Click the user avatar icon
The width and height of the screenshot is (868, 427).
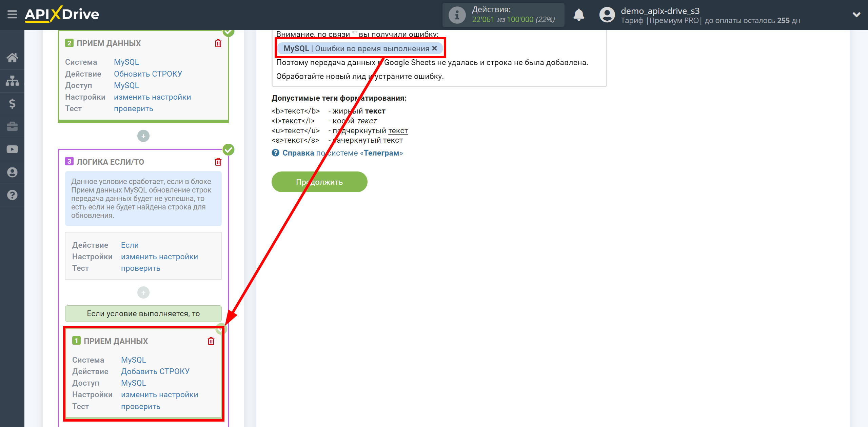pyautogui.click(x=607, y=15)
